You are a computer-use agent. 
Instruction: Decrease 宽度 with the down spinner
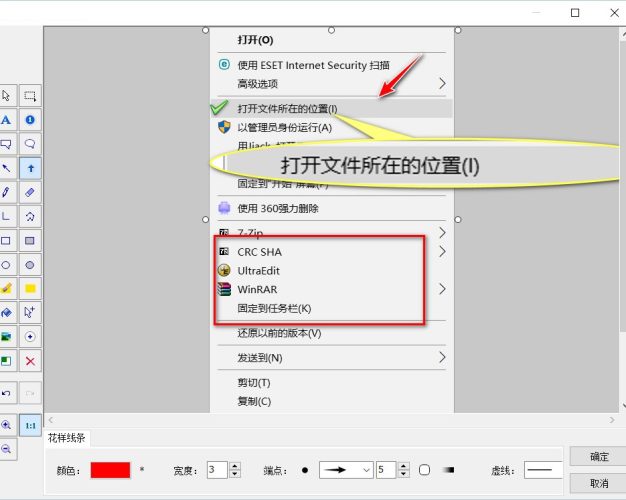(235, 474)
